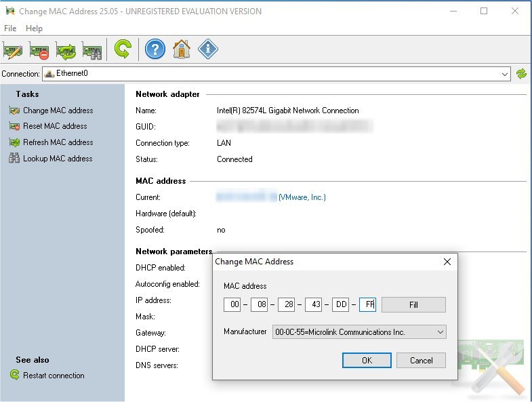The height and width of the screenshot is (402, 532).
Task: Click the DHCP server label
Action: click(157, 349)
